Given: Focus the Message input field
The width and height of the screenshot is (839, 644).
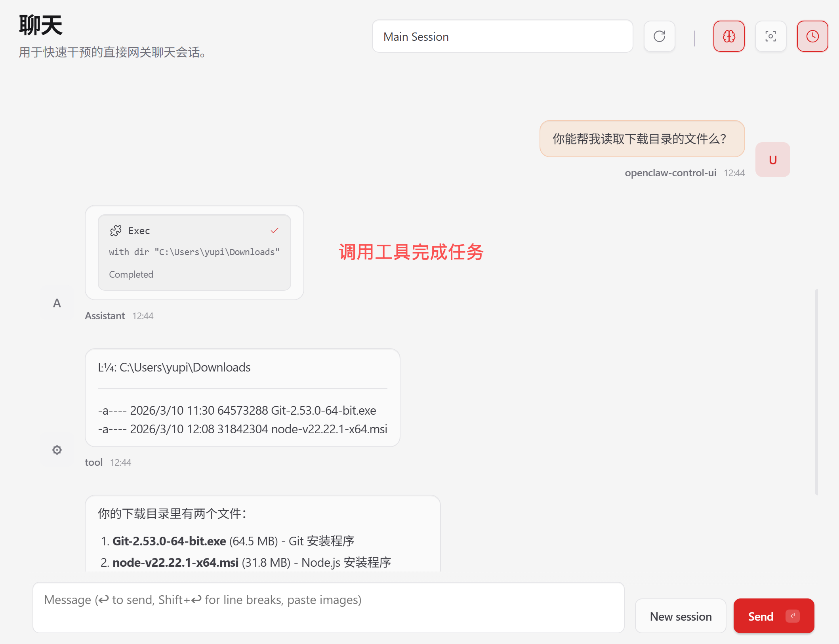Looking at the screenshot, I should pos(328,608).
